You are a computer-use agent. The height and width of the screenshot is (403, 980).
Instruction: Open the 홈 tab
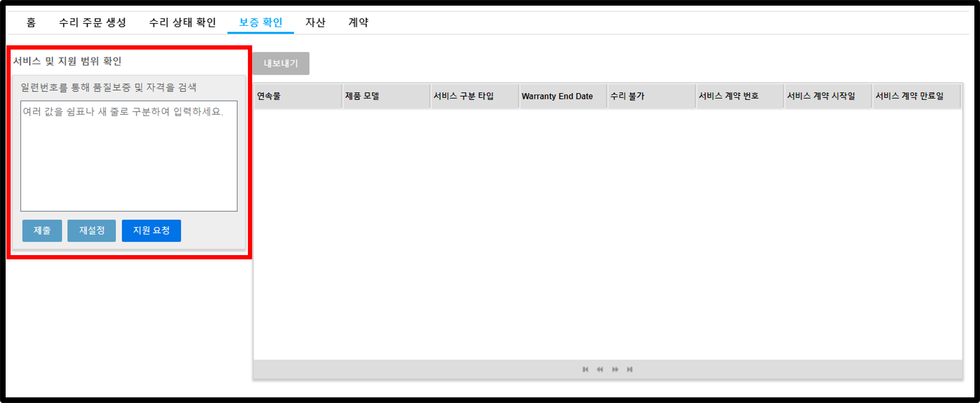point(31,22)
